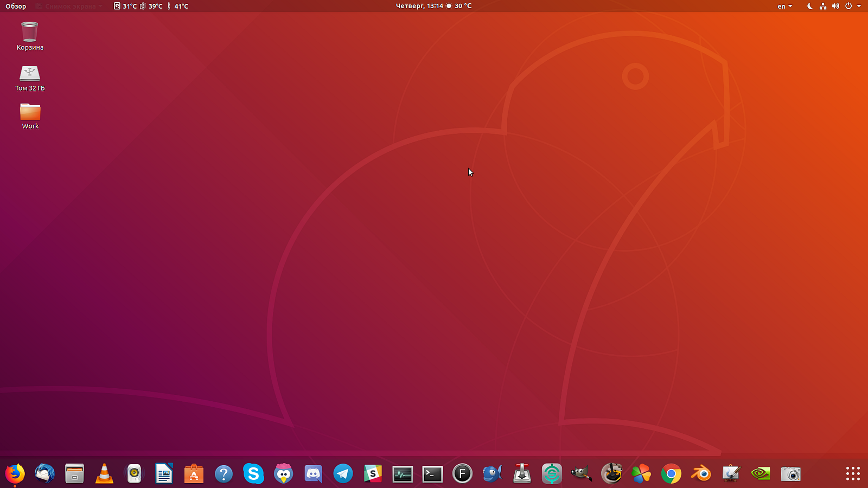Show all applications grid
This screenshot has height=488, width=868.
point(853,474)
